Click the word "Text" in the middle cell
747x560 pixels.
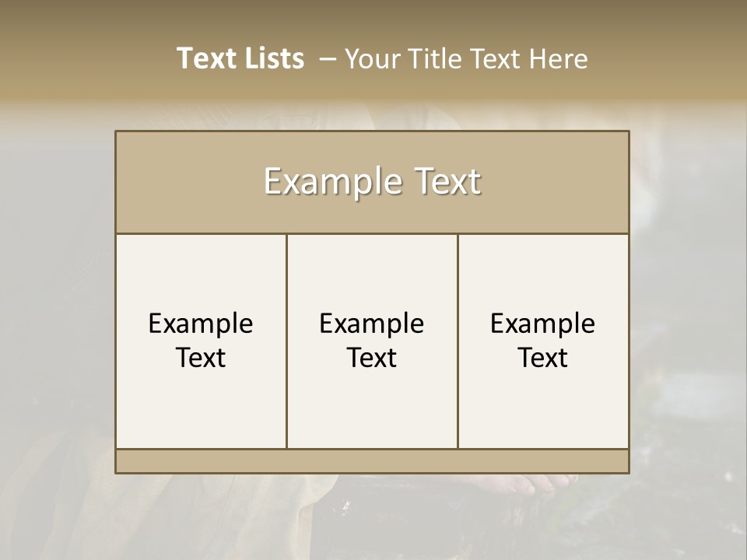pos(372,358)
